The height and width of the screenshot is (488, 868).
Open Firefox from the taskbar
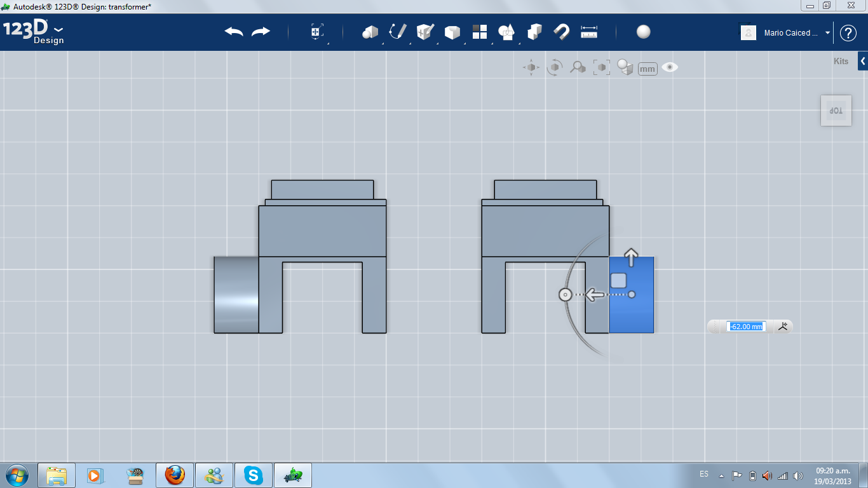pos(174,475)
